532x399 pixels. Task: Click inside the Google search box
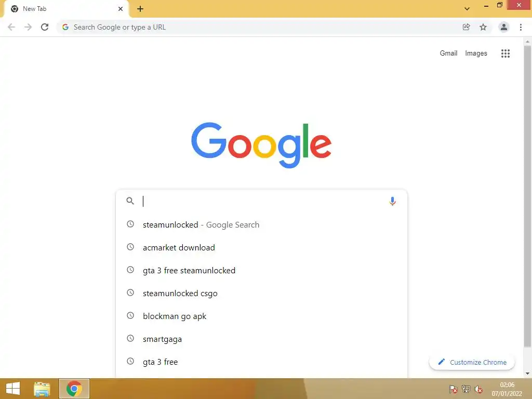click(x=261, y=201)
